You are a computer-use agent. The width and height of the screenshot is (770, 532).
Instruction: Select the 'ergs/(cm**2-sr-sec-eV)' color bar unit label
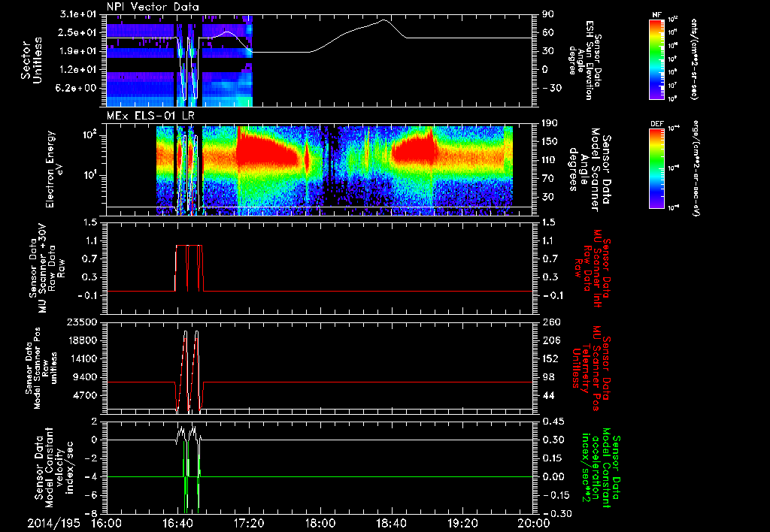(x=696, y=168)
